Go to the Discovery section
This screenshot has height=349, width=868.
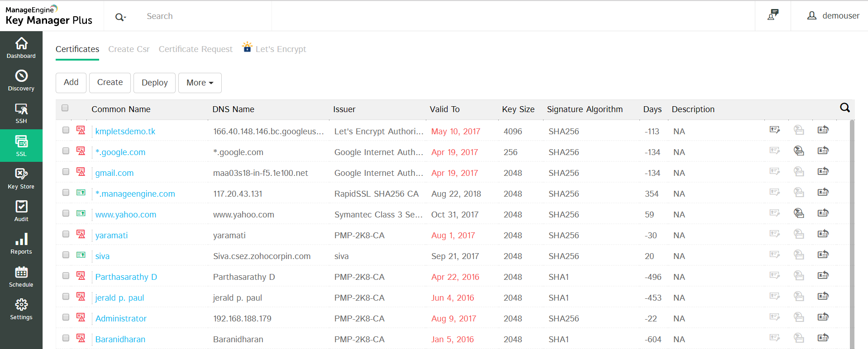coord(21,80)
